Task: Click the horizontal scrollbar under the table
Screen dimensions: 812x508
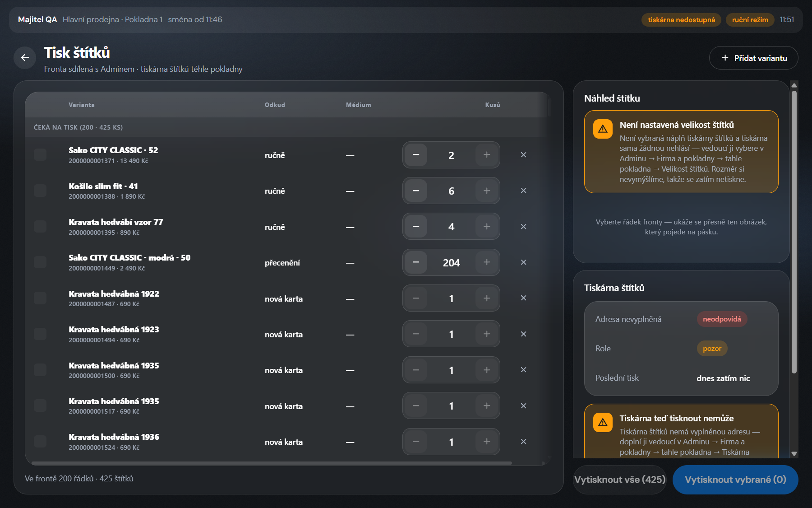Action: [x=272, y=463]
